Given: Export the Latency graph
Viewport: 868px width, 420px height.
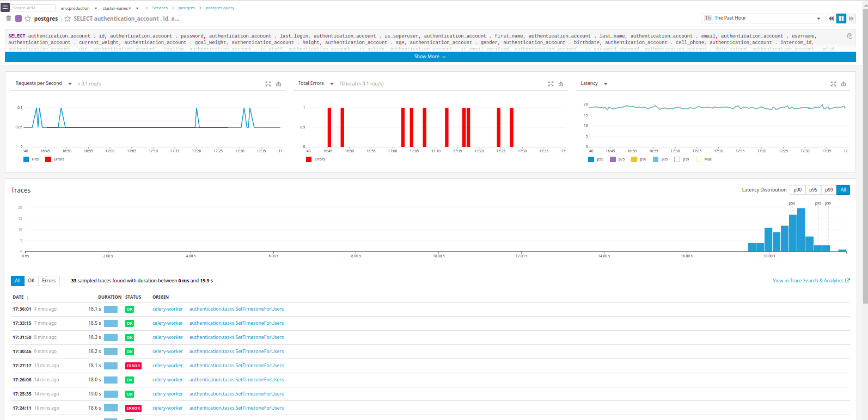Looking at the screenshot, I should click(843, 84).
